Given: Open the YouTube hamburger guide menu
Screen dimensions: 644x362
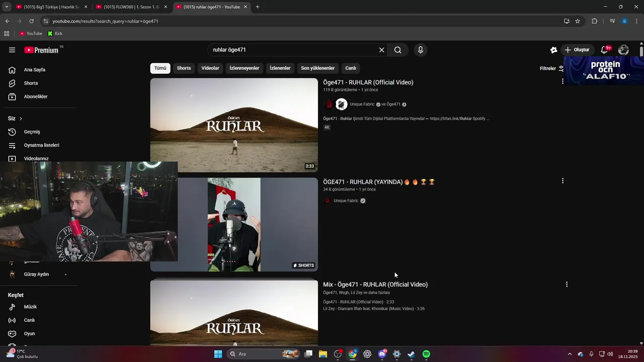Looking at the screenshot, I should tap(12, 50).
